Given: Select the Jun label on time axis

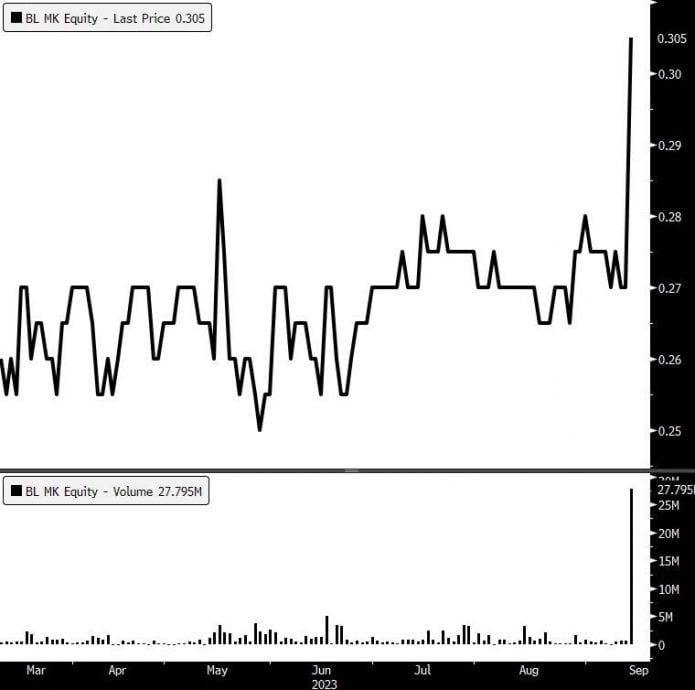Looking at the screenshot, I should pyautogui.click(x=320, y=671).
